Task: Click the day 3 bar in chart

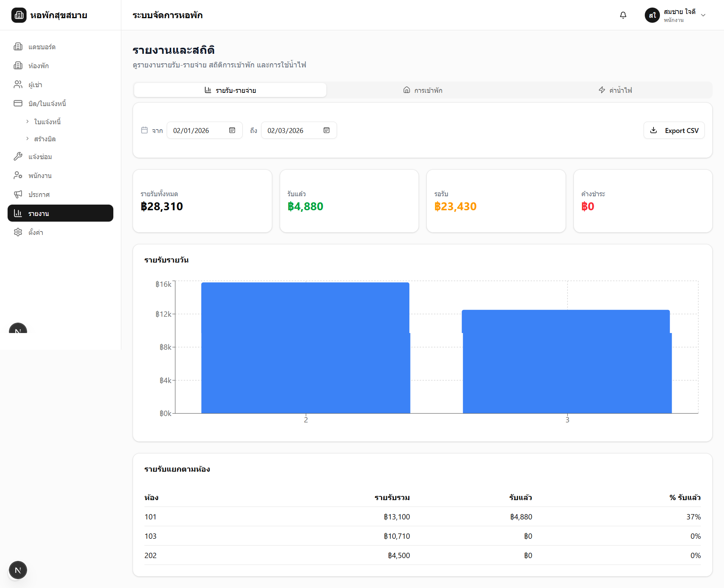Action: point(567,361)
